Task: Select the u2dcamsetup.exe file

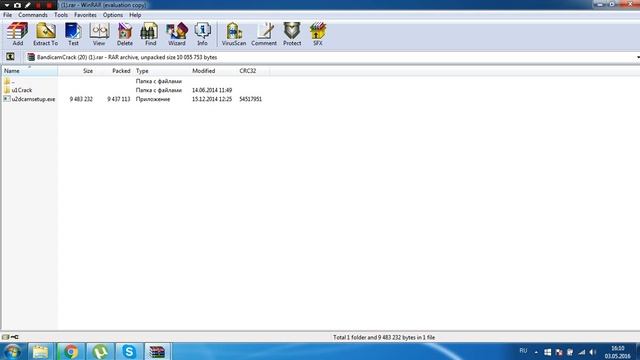Action: [29, 99]
